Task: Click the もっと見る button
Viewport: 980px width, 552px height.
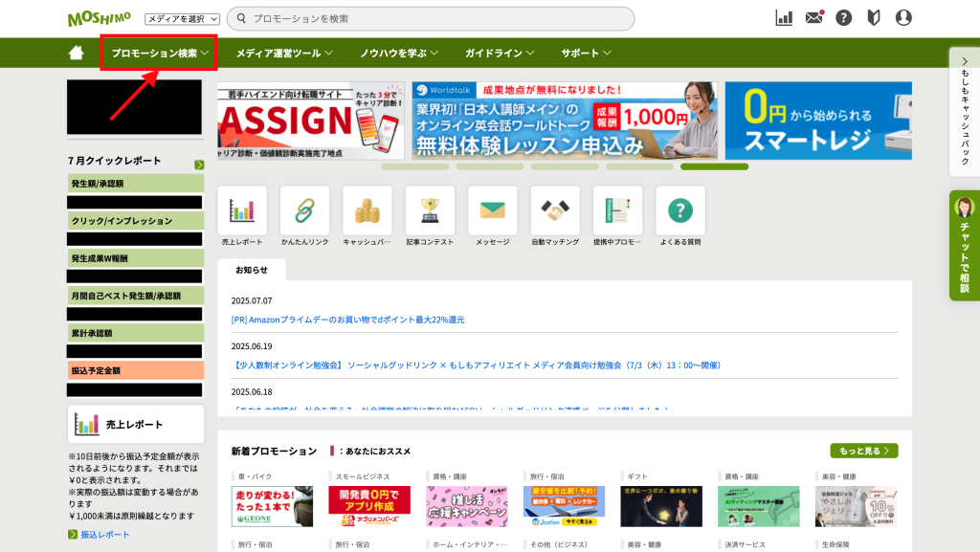Action: (x=863, y=451)
